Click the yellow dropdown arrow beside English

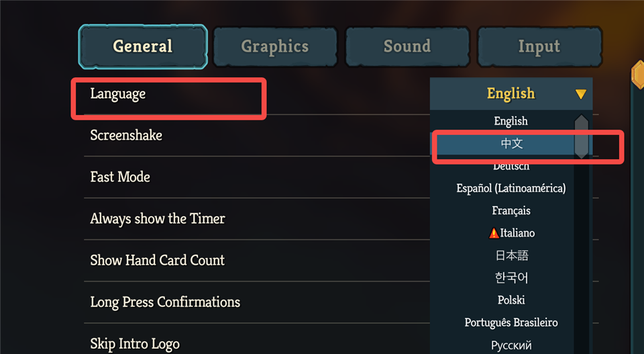coord(580,95)
